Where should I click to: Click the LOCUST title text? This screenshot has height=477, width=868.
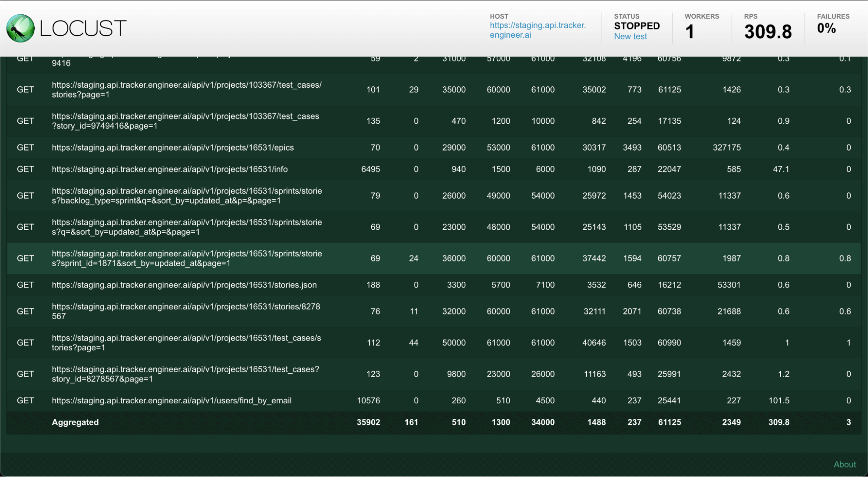point(83,29)
